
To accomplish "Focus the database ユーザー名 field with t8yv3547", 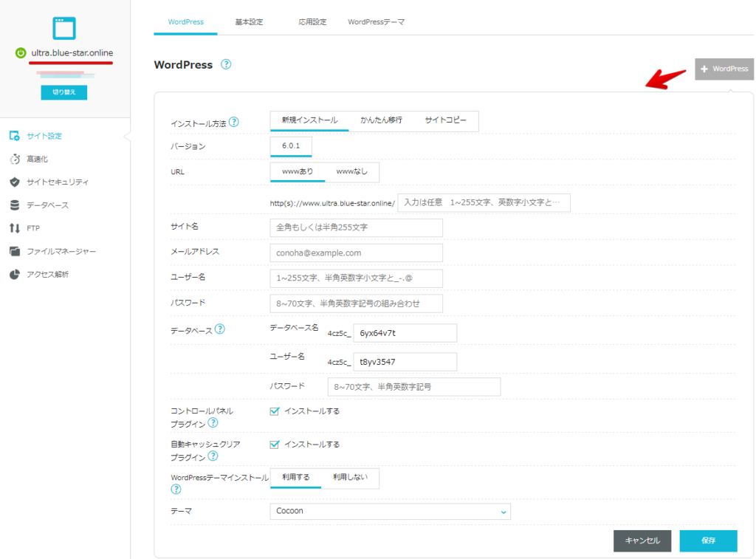I will coord(405,363).
